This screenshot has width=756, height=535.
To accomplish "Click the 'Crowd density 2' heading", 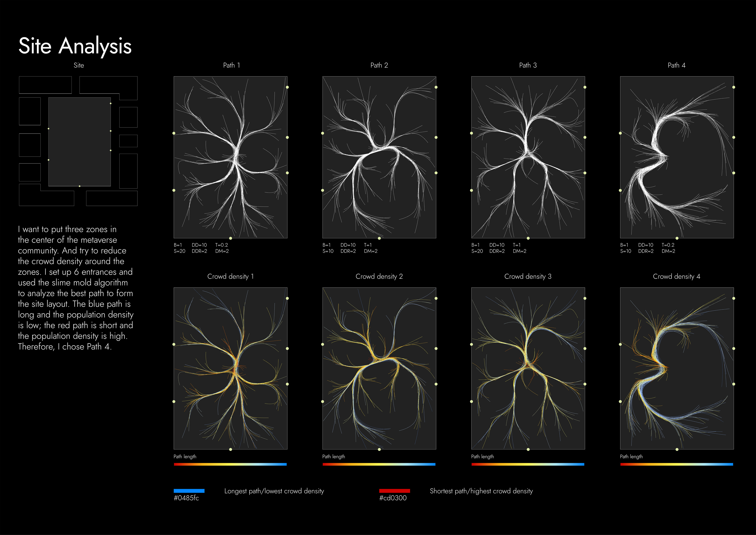I will 379,277.
